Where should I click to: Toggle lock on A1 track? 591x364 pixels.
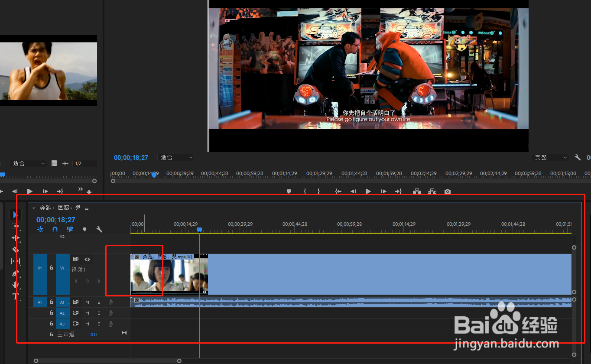click(52, 302)
